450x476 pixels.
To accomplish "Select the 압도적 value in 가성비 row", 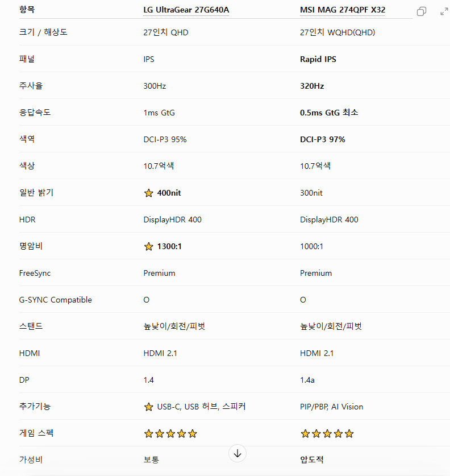I will 312,460.
